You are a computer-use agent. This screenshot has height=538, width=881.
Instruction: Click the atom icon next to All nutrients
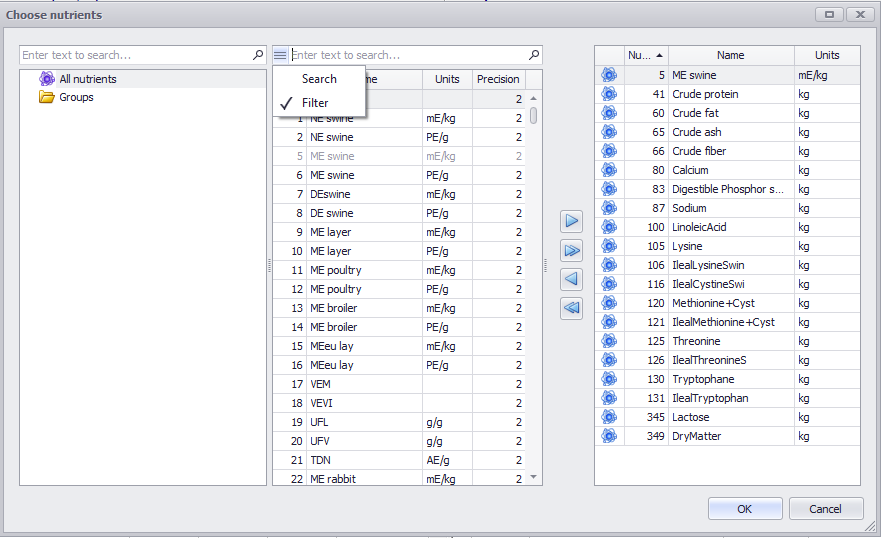(x=47, y=79)
